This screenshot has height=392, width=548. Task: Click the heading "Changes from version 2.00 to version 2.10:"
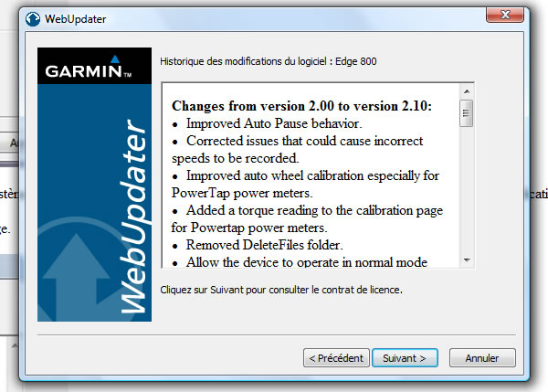pos(301,106)
